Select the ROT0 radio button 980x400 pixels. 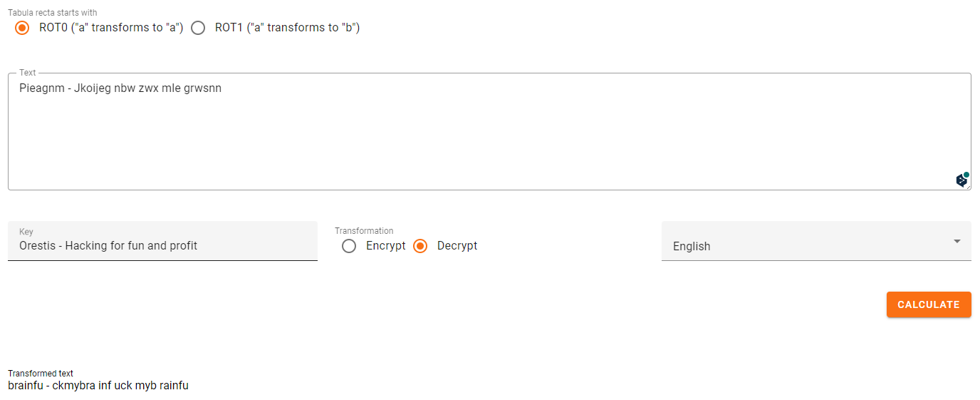[x=22, y=28]
